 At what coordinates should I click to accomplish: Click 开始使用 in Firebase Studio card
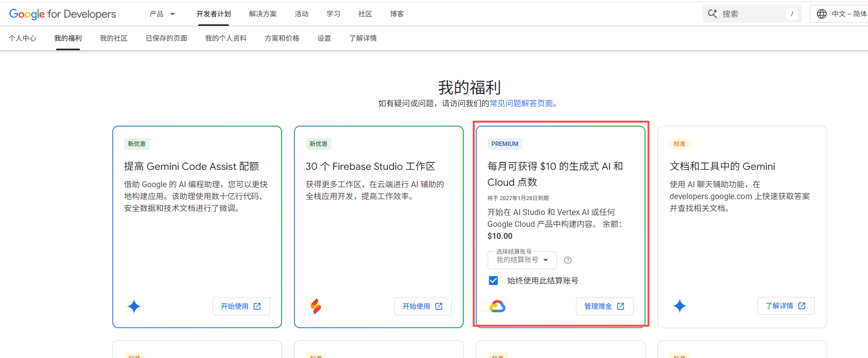(x=423, y=306)
